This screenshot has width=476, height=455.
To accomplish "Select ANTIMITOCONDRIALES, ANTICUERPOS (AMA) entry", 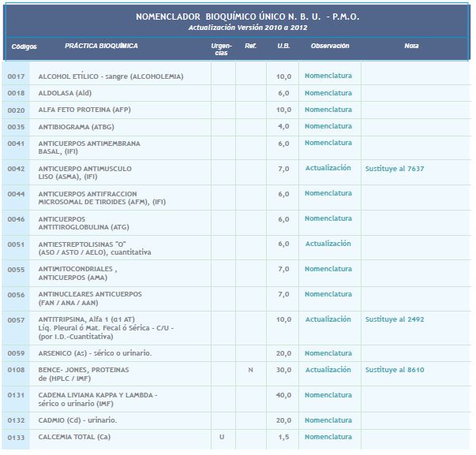I will tap(77, 274).
